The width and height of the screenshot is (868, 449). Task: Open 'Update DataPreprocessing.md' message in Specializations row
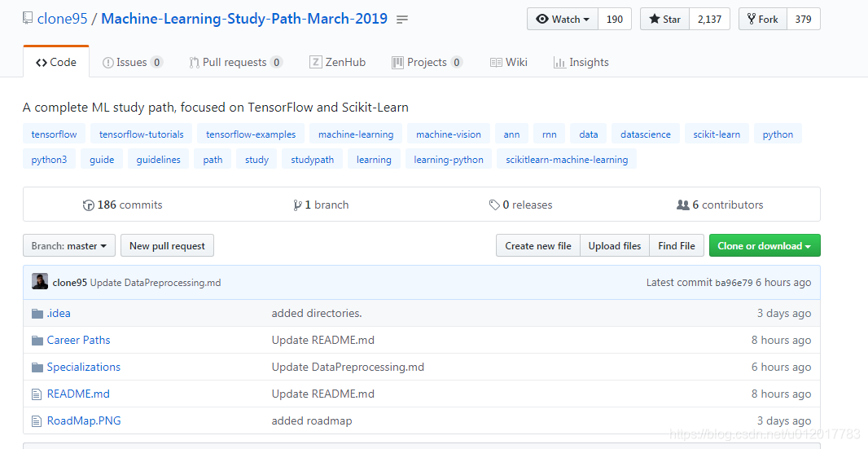[x=348, y=367]
